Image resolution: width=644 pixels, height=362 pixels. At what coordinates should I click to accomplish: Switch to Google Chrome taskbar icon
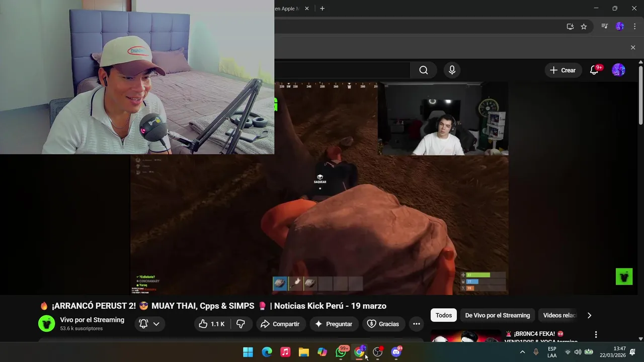click(x=359, y=352)
